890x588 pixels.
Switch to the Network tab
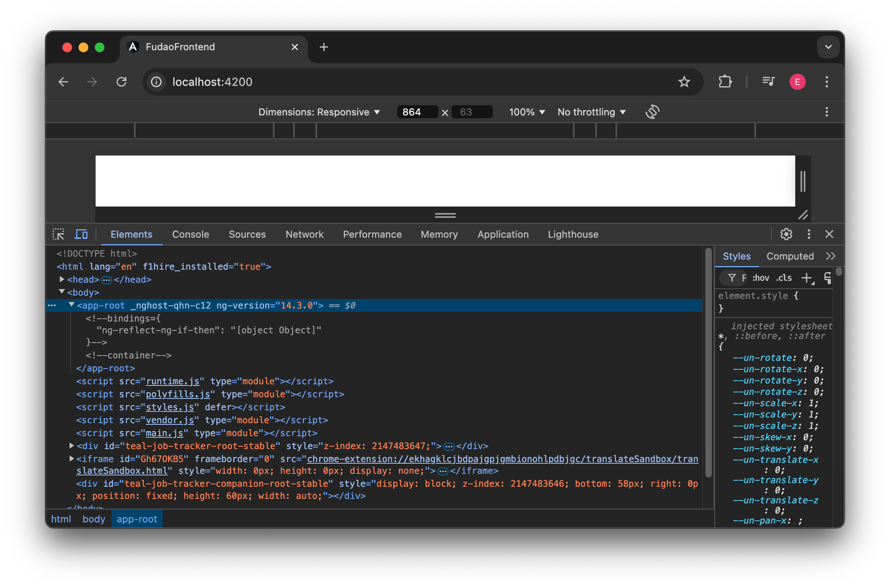(304, 234)
